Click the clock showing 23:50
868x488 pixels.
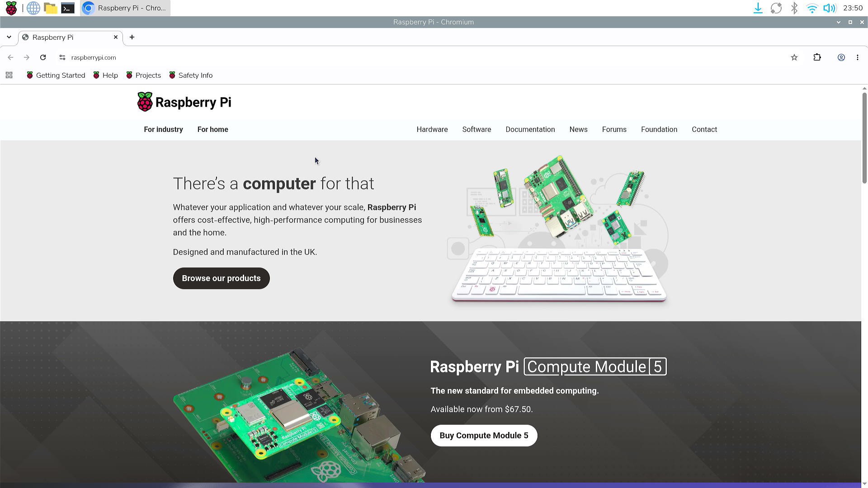point(853,8)
